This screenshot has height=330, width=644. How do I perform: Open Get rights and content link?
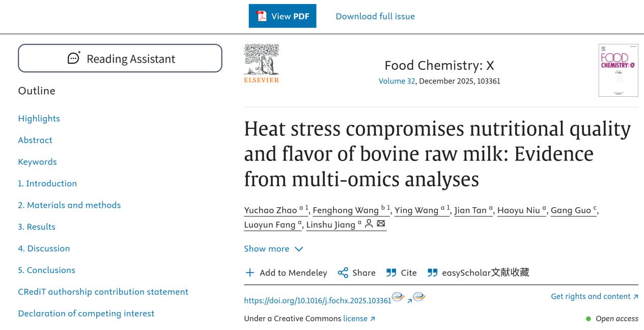coord(594,296)
